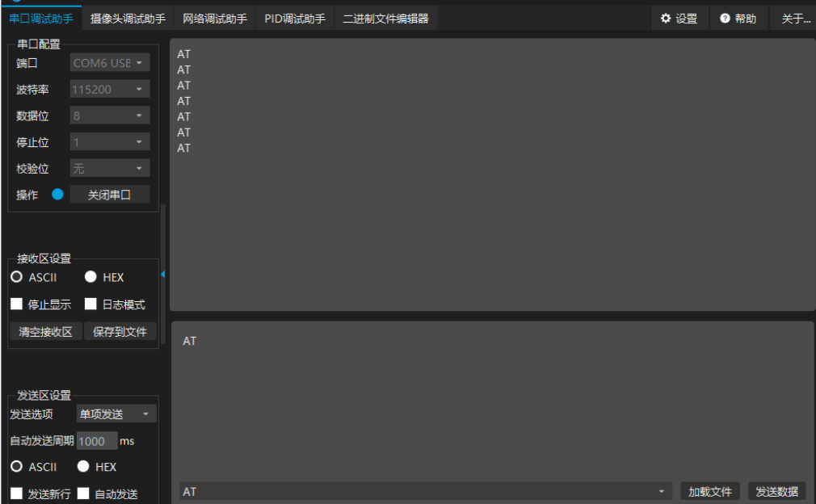Click the first AT line in receive area
Screen dimensions: 816x504
pos(183,54)
